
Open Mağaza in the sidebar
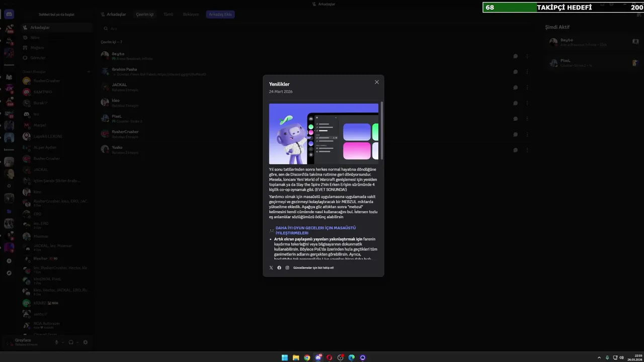(x=56, y=48)
